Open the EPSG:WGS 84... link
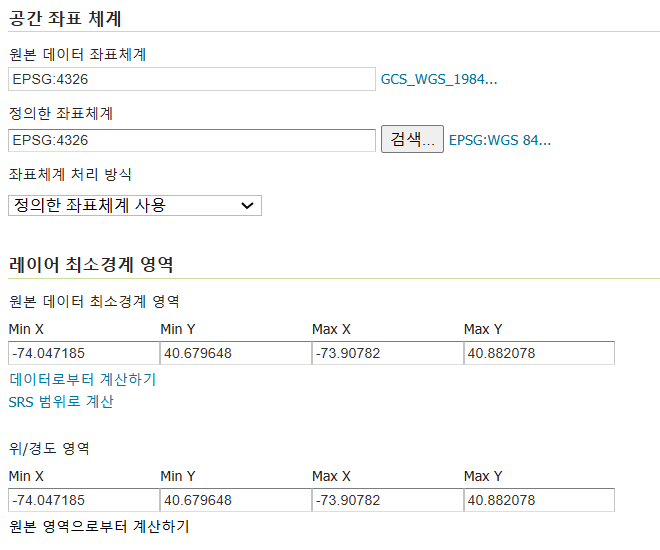The height and width of the screenshot is (550, 660). [x=500, y=140]
